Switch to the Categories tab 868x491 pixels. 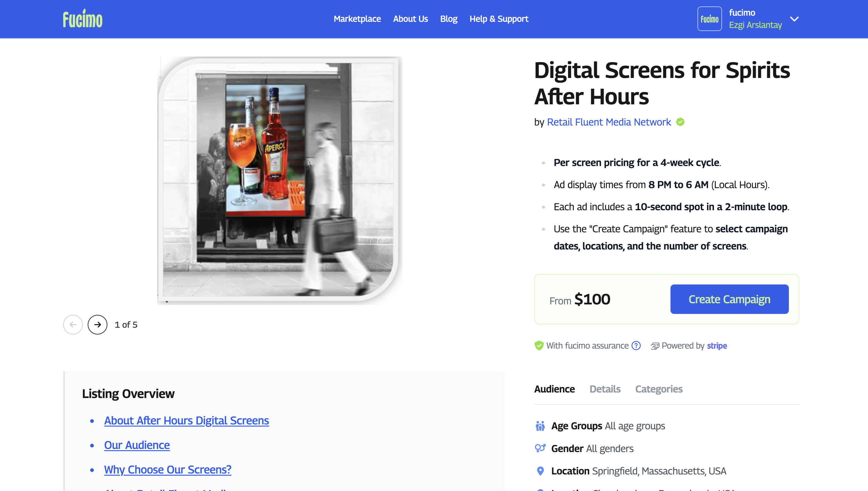[x=659, y=389]
